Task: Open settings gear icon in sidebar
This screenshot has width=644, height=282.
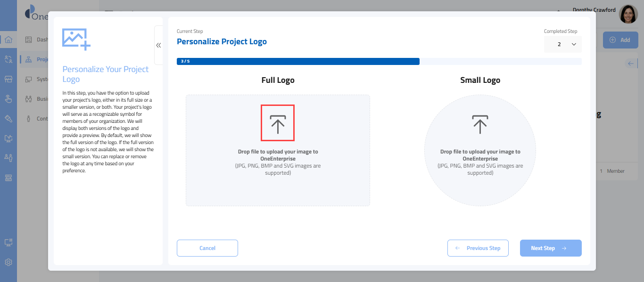Action: pos(8,262)
